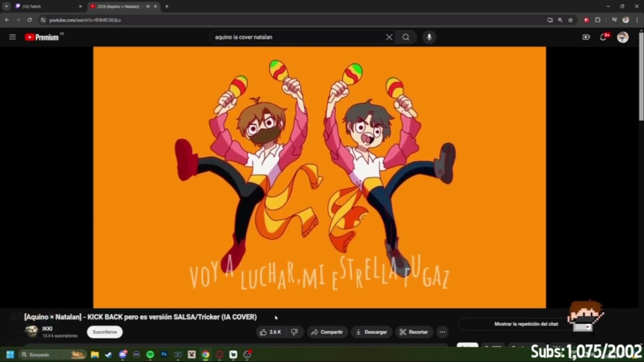
Task: Open the YouTube hamburger guide menu
Action: (x=13, y=37)
